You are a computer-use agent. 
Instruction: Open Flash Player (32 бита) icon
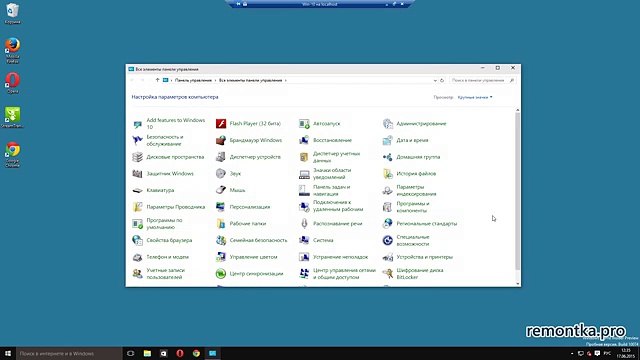[x=221, y=124]
